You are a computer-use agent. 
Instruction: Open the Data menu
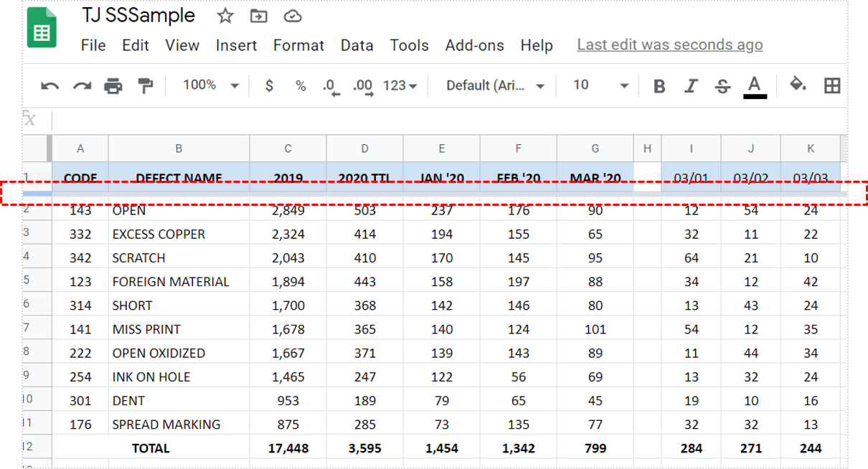coord(357,45)
